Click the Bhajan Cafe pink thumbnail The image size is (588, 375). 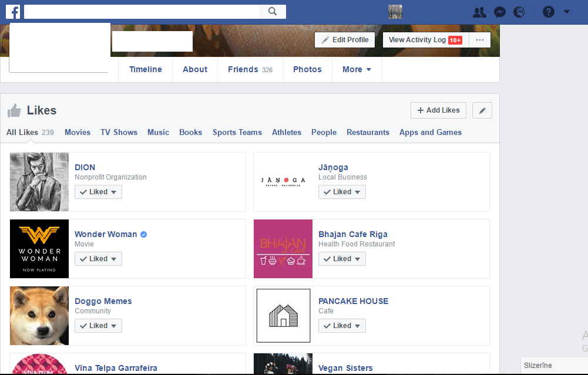pos(283,249)
